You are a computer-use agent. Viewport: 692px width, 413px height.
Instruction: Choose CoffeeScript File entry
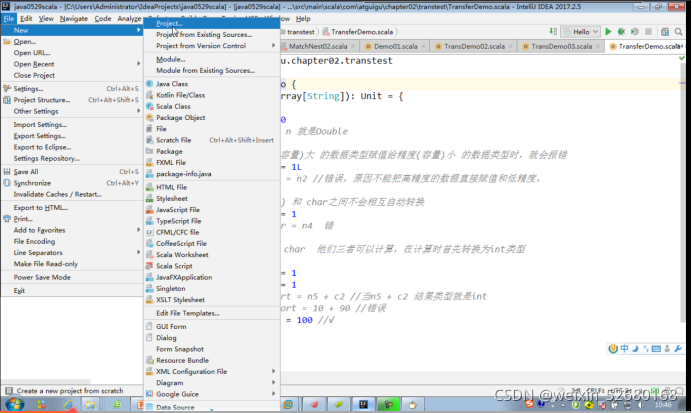pos(212,244)
